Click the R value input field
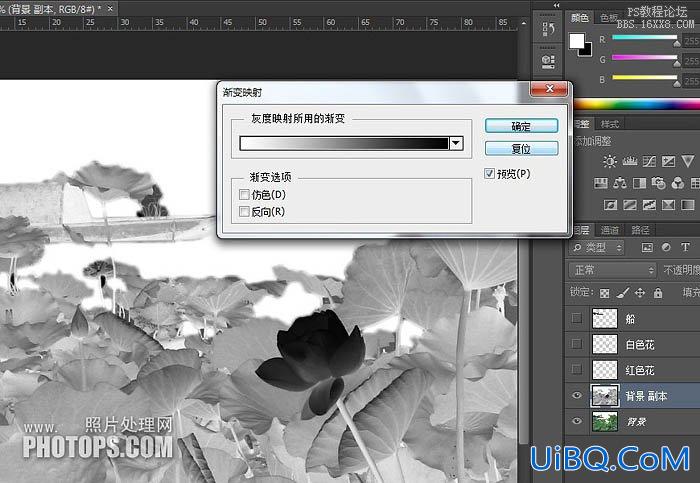 coord(692,41)
